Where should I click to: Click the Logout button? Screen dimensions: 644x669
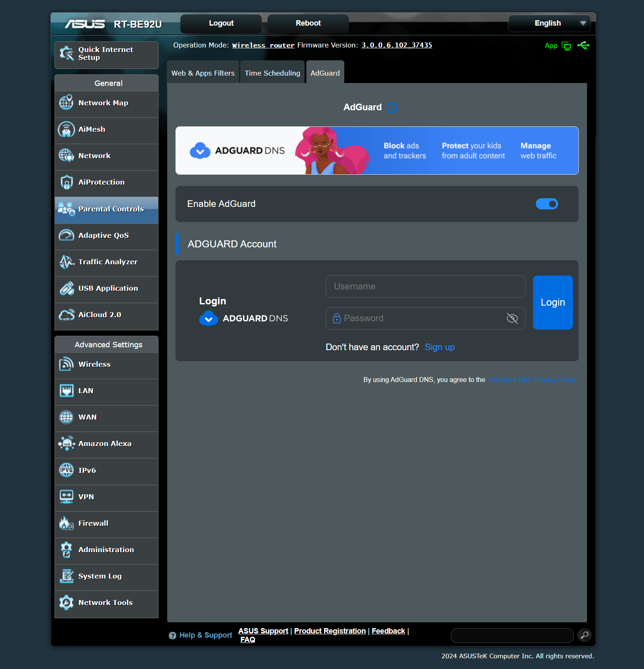221,24
